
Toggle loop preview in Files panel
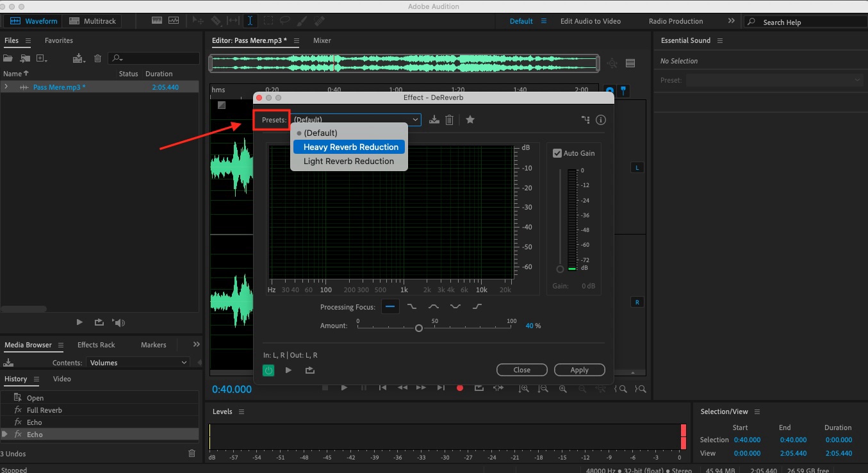tap(99, 322)
